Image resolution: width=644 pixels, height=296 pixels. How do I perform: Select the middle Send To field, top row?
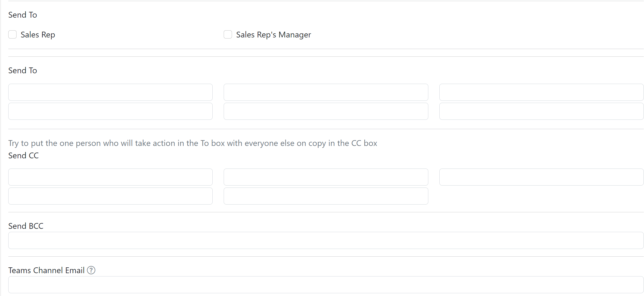click(x=326, y=92)
